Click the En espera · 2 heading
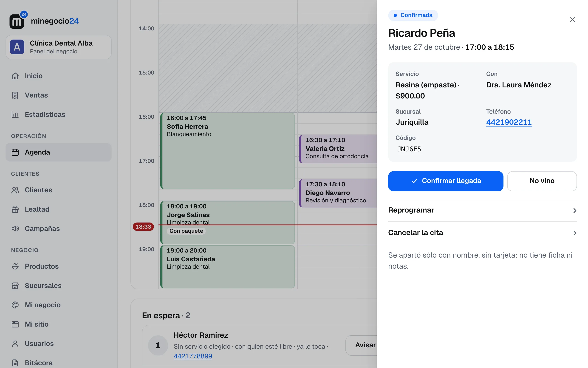 (x=166, y=315)
